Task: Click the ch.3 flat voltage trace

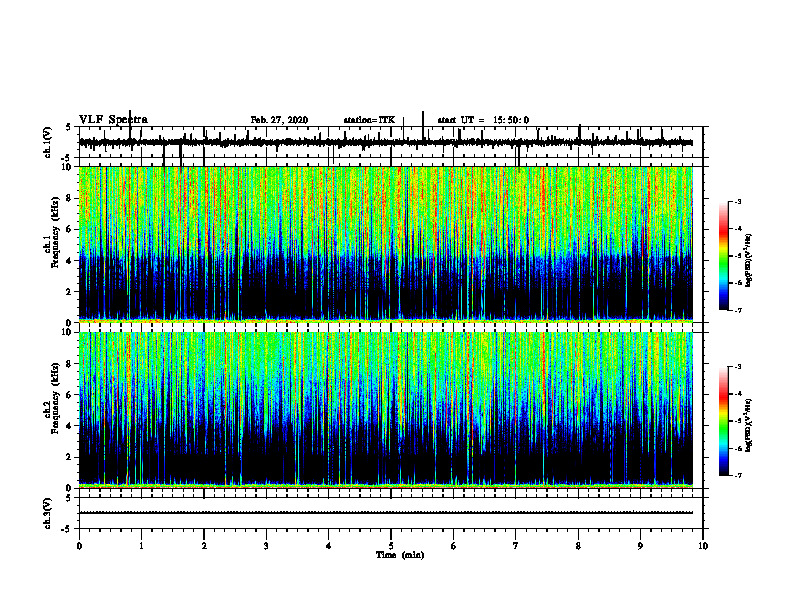Action: [386, 513]
